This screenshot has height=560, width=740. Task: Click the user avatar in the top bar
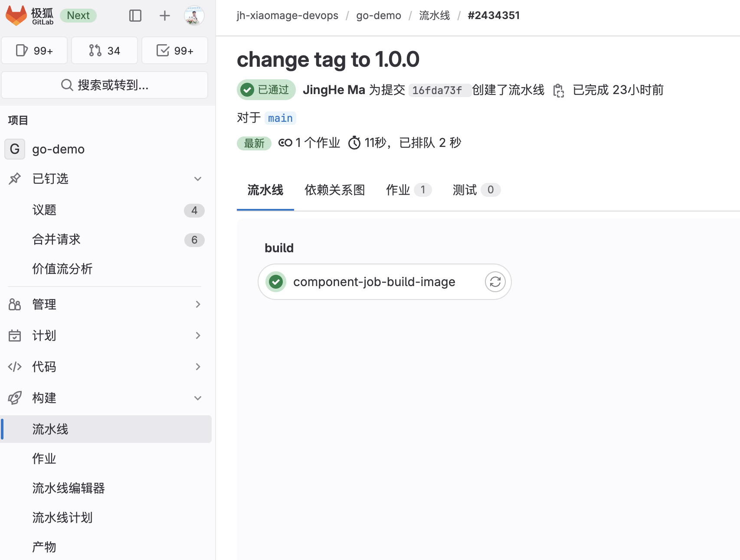[194, 16]
